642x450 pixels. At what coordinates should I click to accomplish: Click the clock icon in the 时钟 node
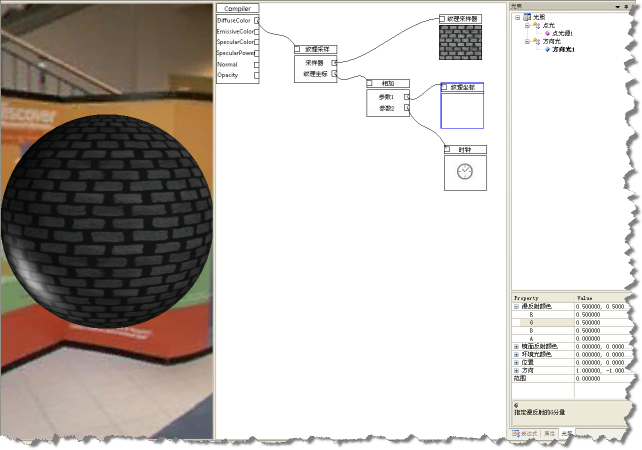pyautogui.click(x=465, y=171)
